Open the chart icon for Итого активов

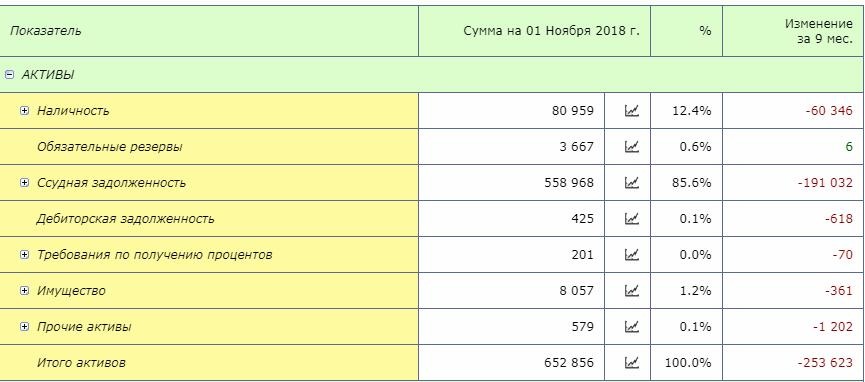tap(631, 363)
